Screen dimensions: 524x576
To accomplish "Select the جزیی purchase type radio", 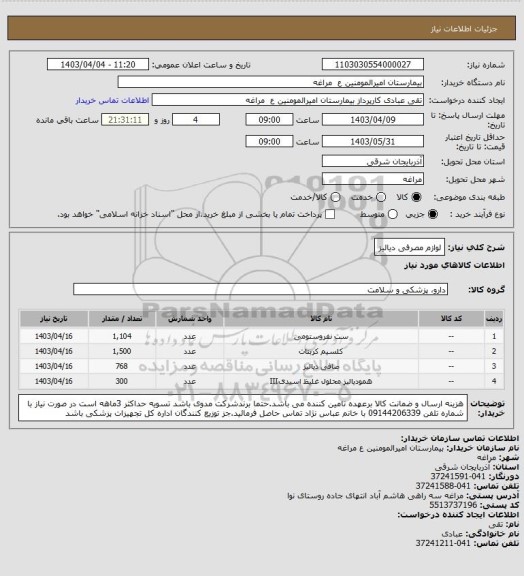I will click(433, 214).
